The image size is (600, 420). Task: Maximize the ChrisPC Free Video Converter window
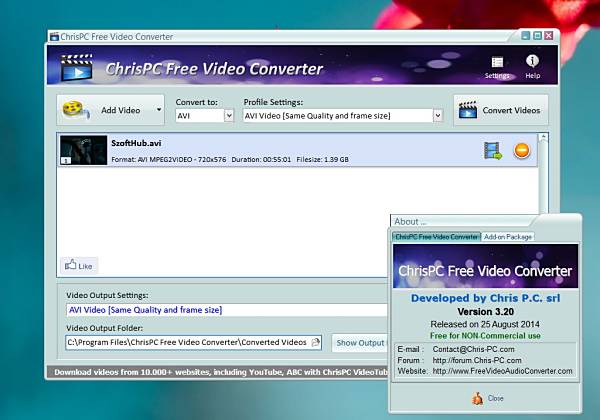coord(537,36)
